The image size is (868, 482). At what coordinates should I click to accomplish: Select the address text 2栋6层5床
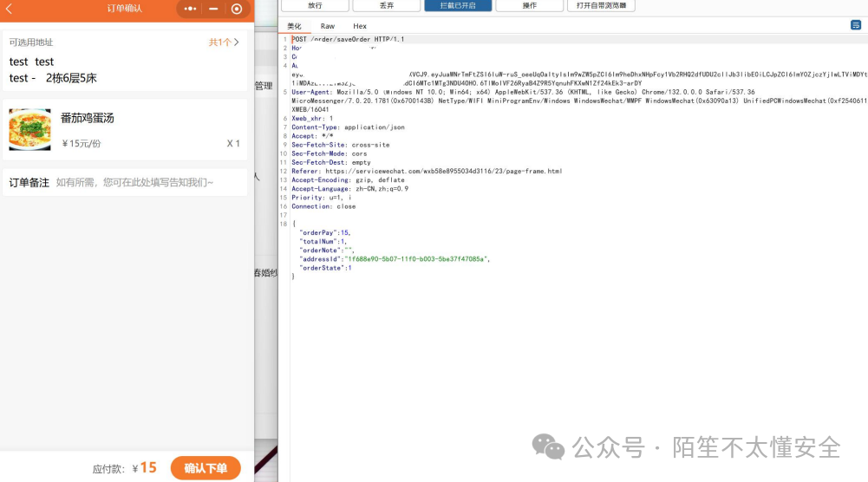pos(71,78)
